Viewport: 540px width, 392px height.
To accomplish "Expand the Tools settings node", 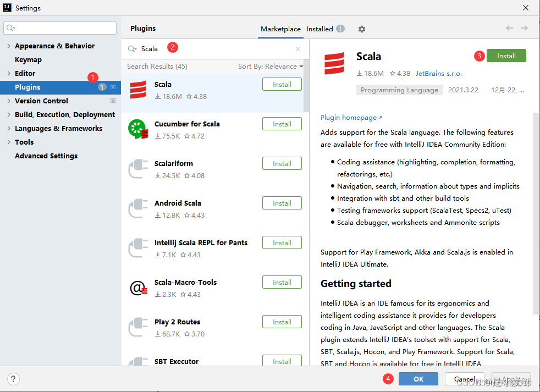I will (9, 142).
